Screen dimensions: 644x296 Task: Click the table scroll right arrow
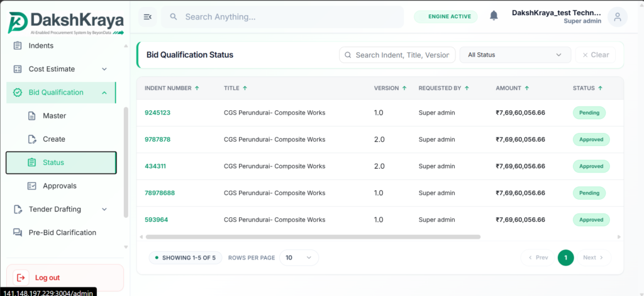(619, 237)
